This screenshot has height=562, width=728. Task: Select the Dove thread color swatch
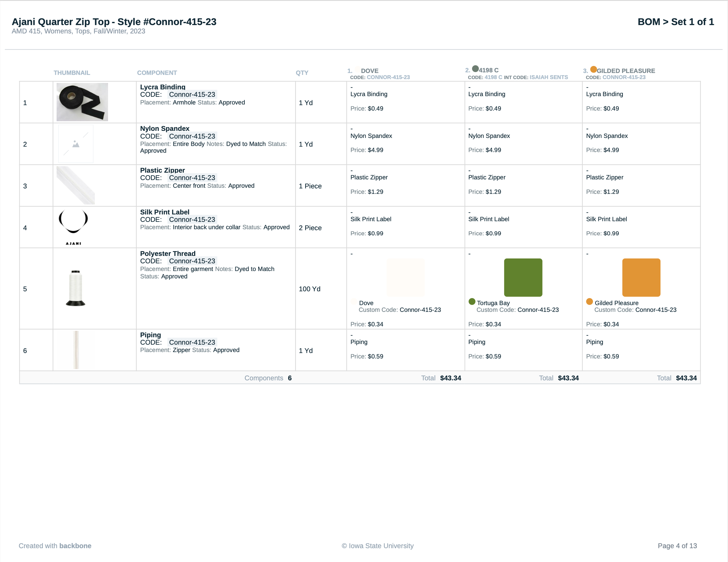(x=405, y=277)
